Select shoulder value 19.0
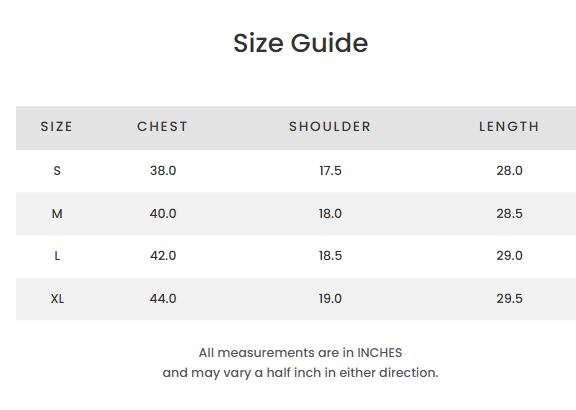 (330, 299)
